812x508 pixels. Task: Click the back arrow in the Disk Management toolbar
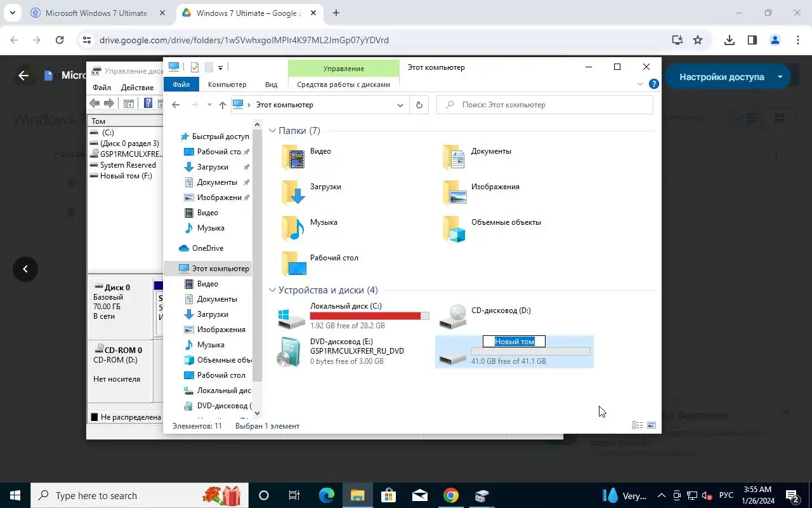(x=95, y=104)
